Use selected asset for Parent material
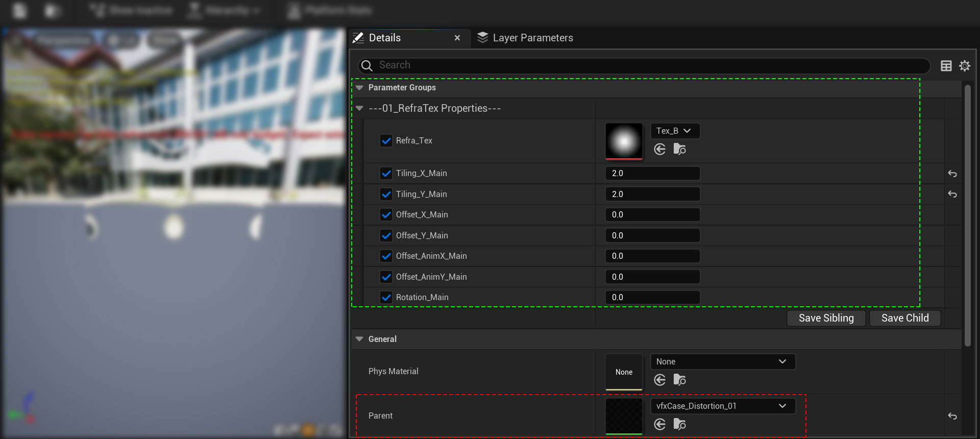Viewport: 980px width, 439px height. (x=659, y=424)
